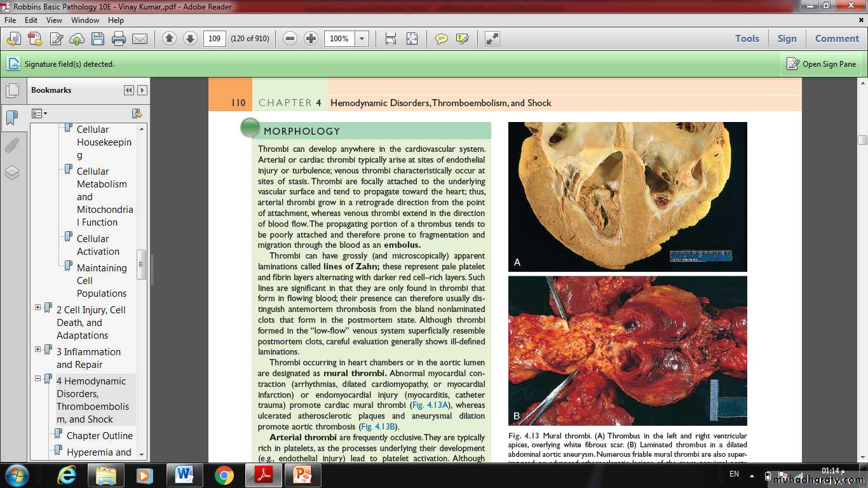Click the page number input field
Viewport: 868px width, 488px height.
tap(215, 39)
